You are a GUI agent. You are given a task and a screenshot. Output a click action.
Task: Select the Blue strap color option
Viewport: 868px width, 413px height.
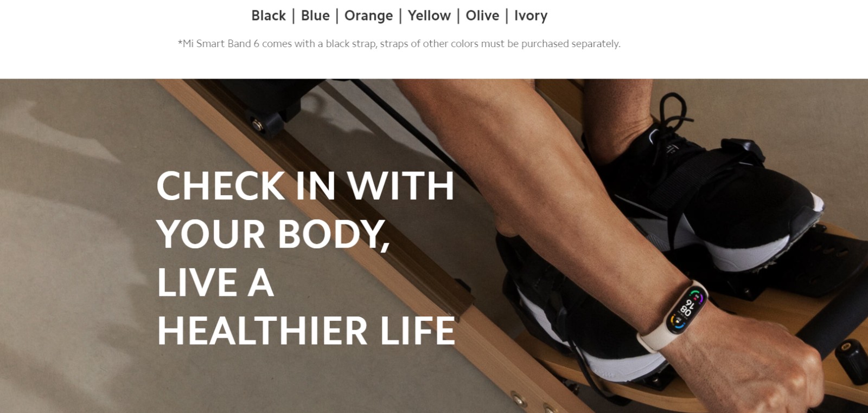click(x=315, y=16)
